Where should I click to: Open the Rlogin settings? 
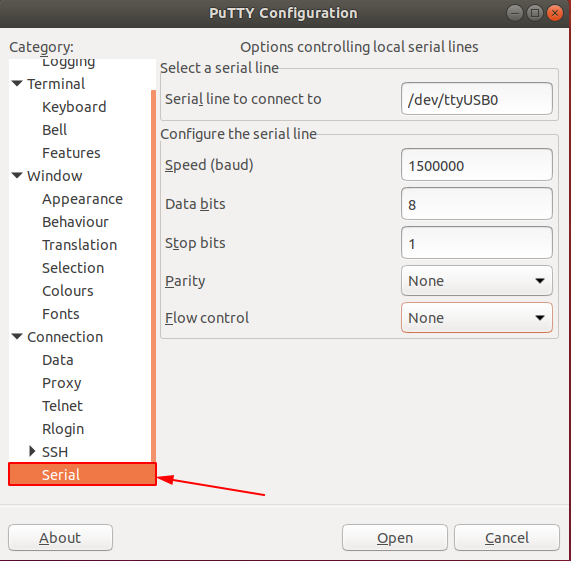63,429
